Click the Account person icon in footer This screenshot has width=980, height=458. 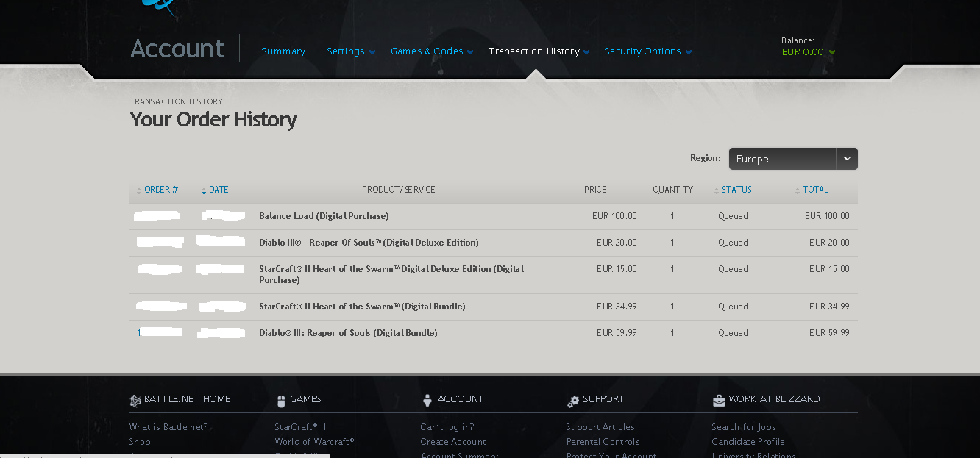pos(427,401)
